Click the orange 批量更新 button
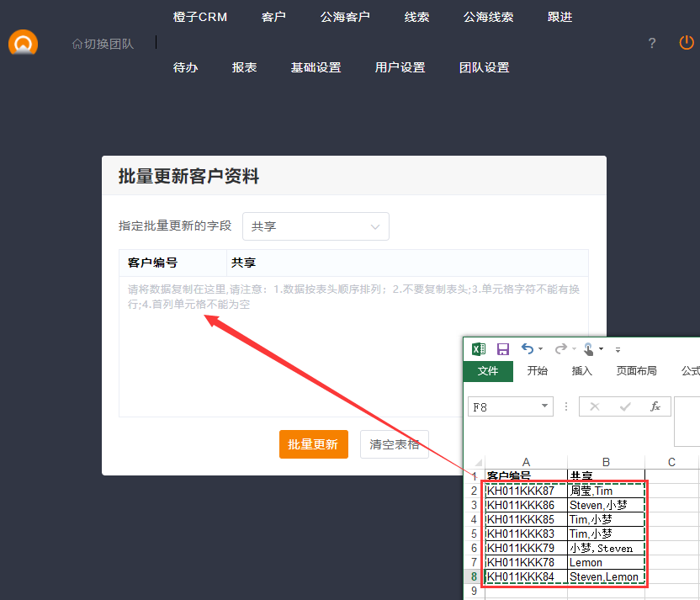Viewport: 700px width, 600px height. coord(313,444)
